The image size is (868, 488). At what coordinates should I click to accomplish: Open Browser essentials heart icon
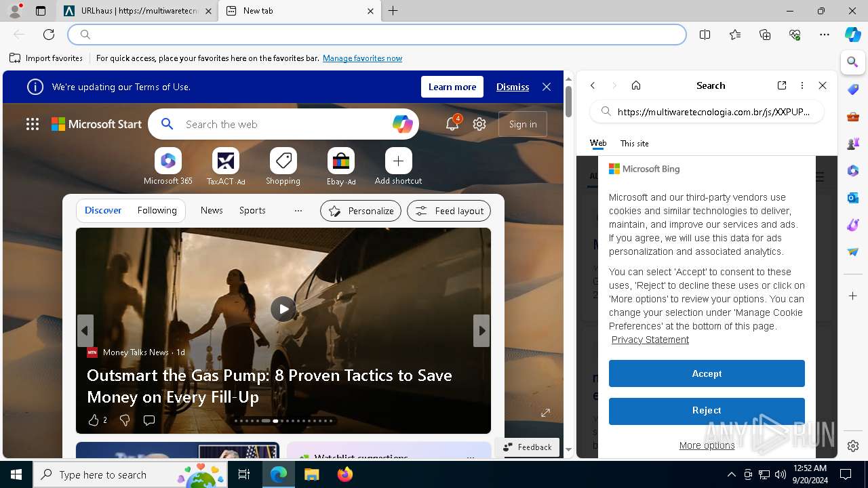(x=795, y=35)
